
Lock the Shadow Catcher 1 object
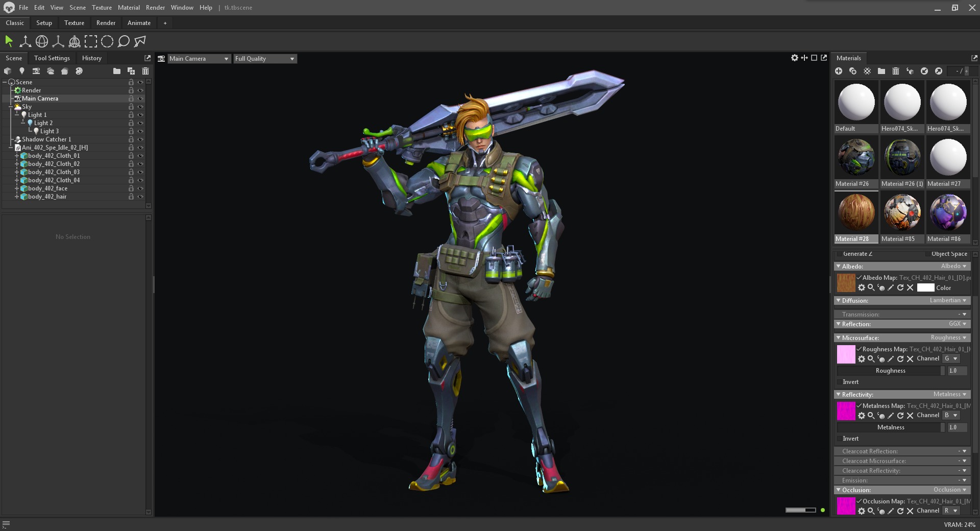click(131, 139)
